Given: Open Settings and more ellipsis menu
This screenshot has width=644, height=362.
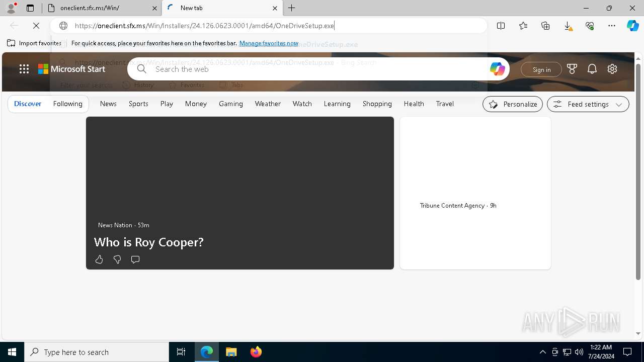Looking at the screenshot, I should (x=612, y=26).
